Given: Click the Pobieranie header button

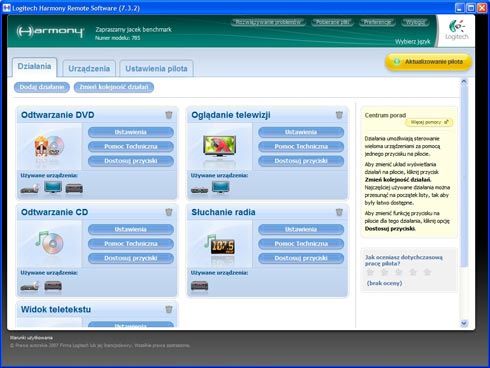Looking at the screenshot, I should [332, 23].
